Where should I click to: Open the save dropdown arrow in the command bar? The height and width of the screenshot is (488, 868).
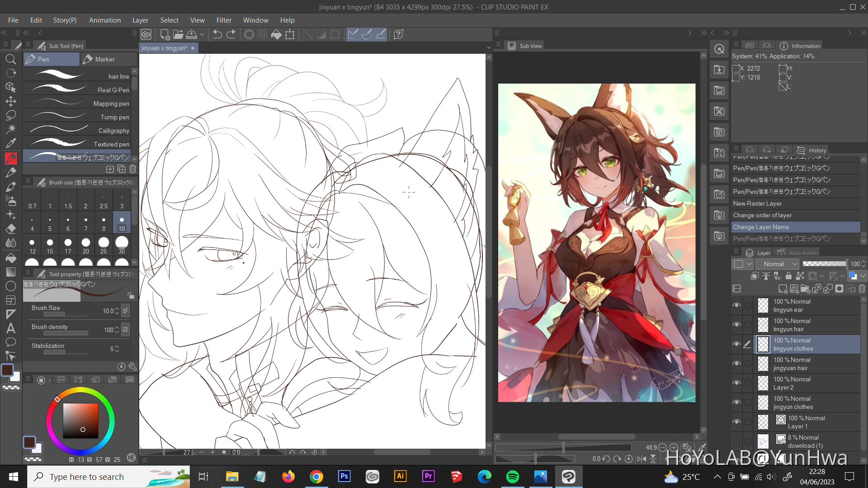point(202,34)
